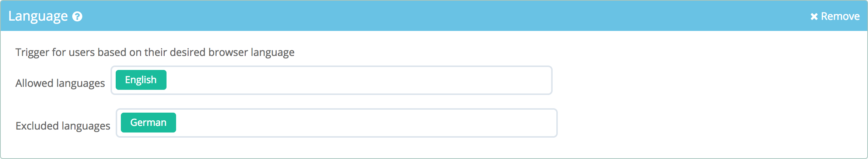The width and height of the screenshot is (868, 159).
Task: Click 'English' text inside green tag
Action: click(x=141, y=80)
